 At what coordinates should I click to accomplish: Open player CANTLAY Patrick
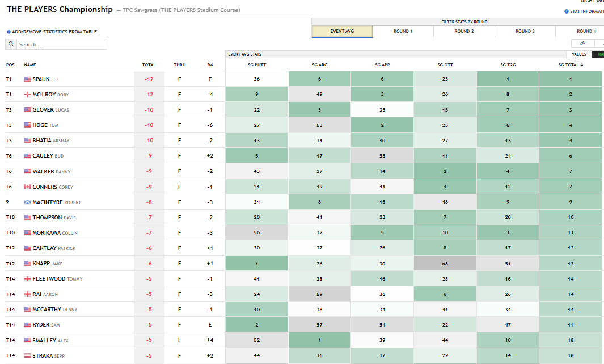(54, 248)
